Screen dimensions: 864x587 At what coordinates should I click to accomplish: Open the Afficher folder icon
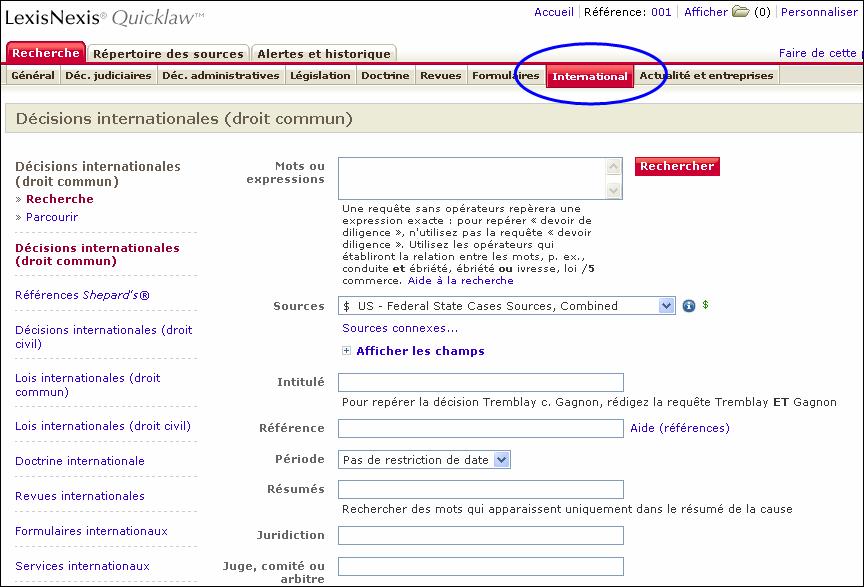point(741,12)
